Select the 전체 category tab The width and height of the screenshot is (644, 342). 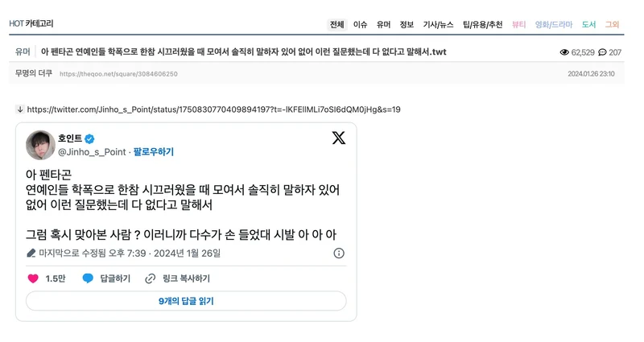[336, 24]
